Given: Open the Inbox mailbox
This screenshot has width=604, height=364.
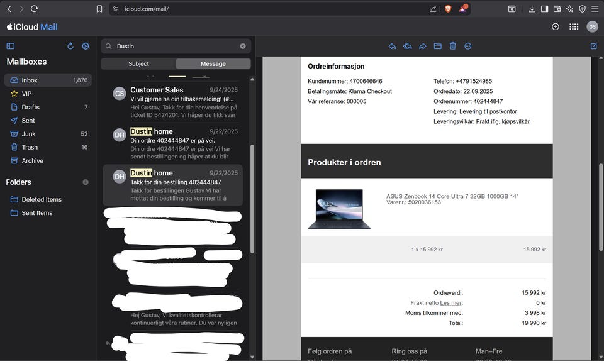Looking at the screenshot, I should 48,80.
